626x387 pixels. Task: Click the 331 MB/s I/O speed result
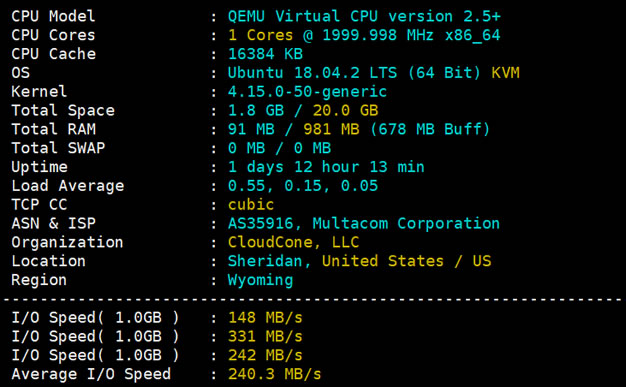pyautogui.click(x=265, y=336)
